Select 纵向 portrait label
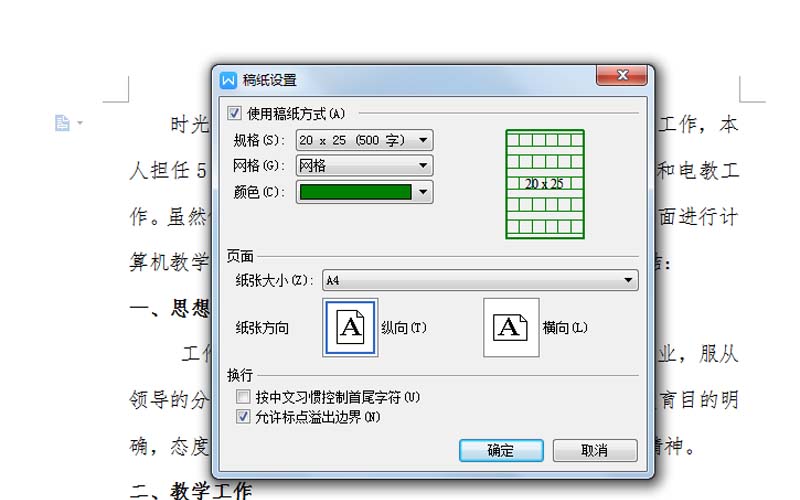 coord(404,328)
